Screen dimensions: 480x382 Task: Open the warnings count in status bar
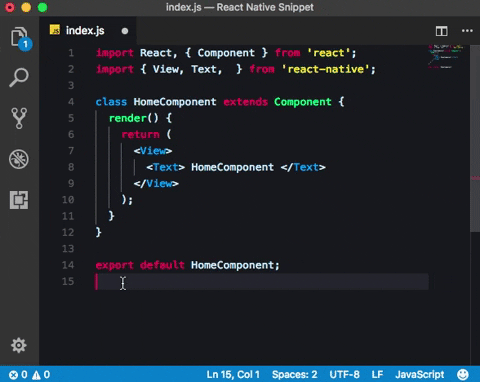41,375
